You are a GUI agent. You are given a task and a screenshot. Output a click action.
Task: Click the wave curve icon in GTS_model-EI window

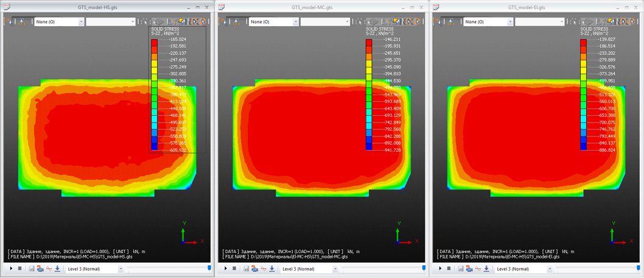(x=477, y=269)
